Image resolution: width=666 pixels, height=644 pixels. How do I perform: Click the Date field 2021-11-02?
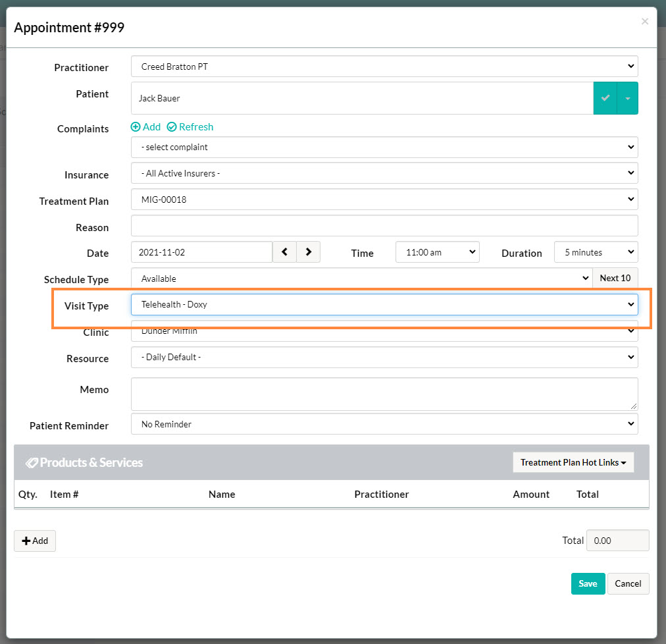click(202, 252)
